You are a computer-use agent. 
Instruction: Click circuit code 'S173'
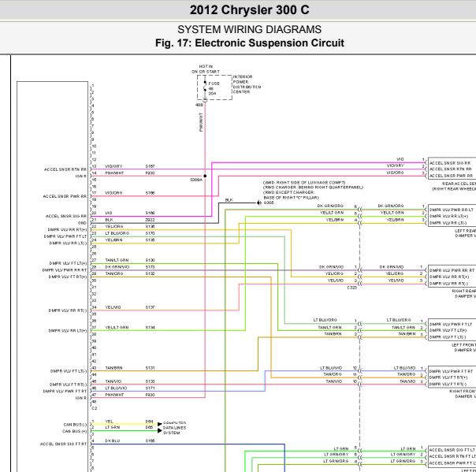150,267
